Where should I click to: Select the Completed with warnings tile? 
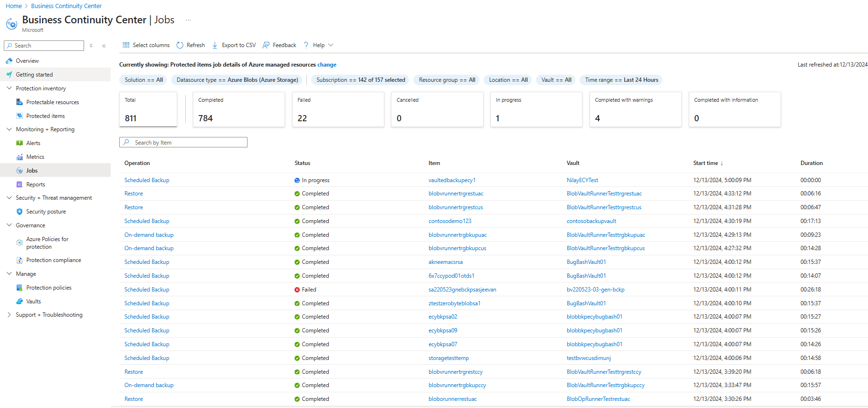[x=636, y=109]
